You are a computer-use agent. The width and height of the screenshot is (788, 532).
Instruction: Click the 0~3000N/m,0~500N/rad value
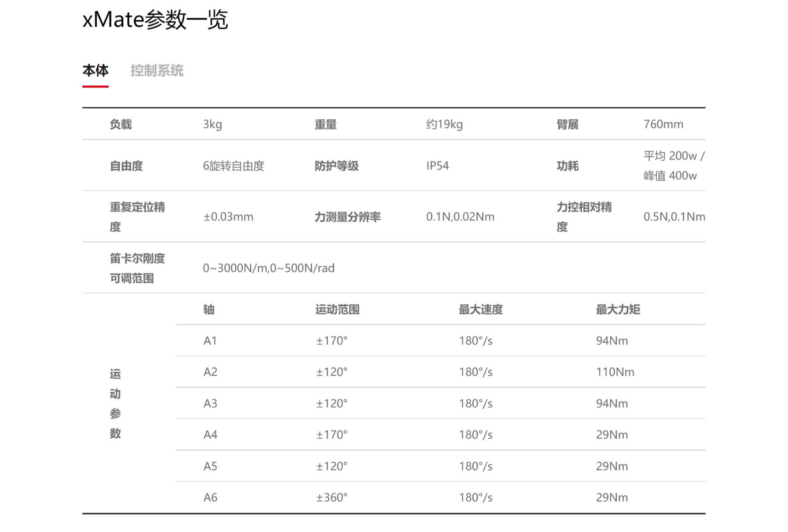pyautogui.click(x=269, y=268)
